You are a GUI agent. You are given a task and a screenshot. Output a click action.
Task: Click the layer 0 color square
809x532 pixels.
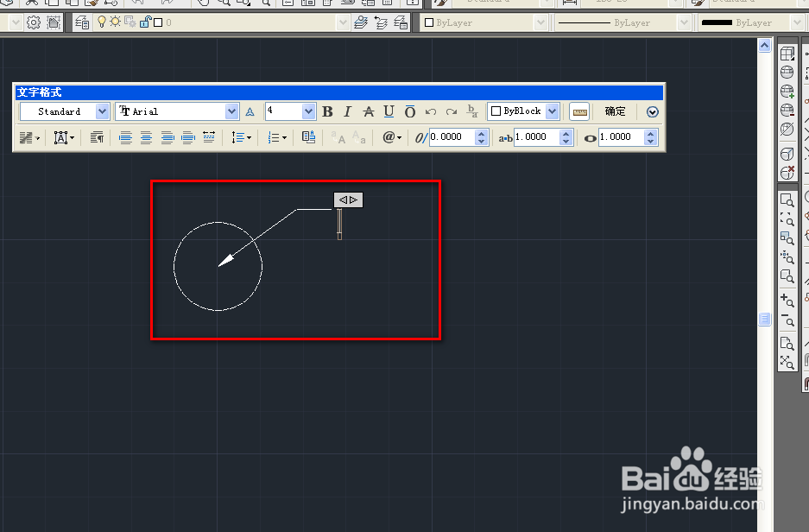(x=158, y=22)
